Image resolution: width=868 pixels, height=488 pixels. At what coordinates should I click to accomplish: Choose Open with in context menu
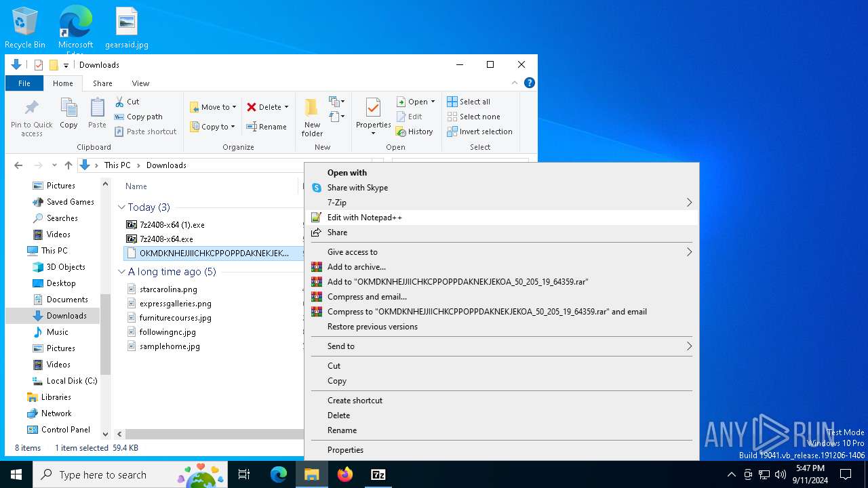502,173
